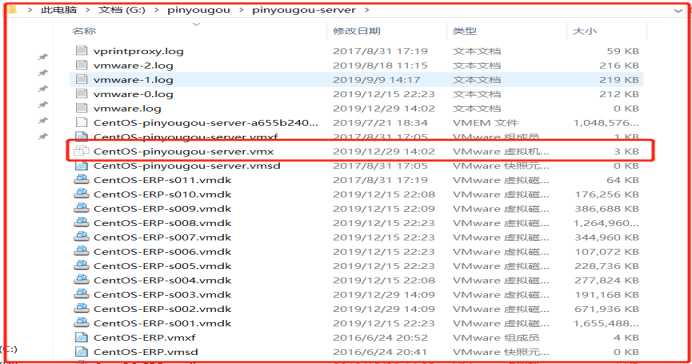Select file name vmware.log
Screen dimensions: 692x364
click(x=127, y=109)
